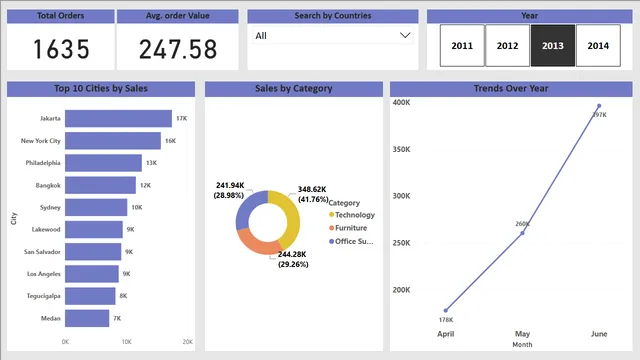Select the San Salvador sales bar

pyautogui.click(x=93, y=251)
